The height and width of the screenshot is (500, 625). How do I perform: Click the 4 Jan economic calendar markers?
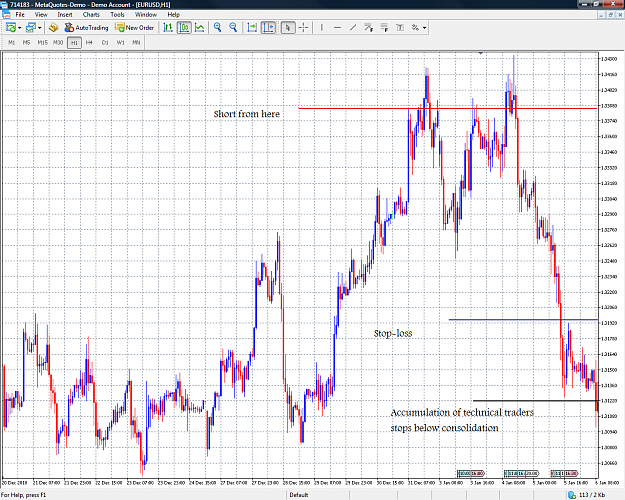click(521, 473)
